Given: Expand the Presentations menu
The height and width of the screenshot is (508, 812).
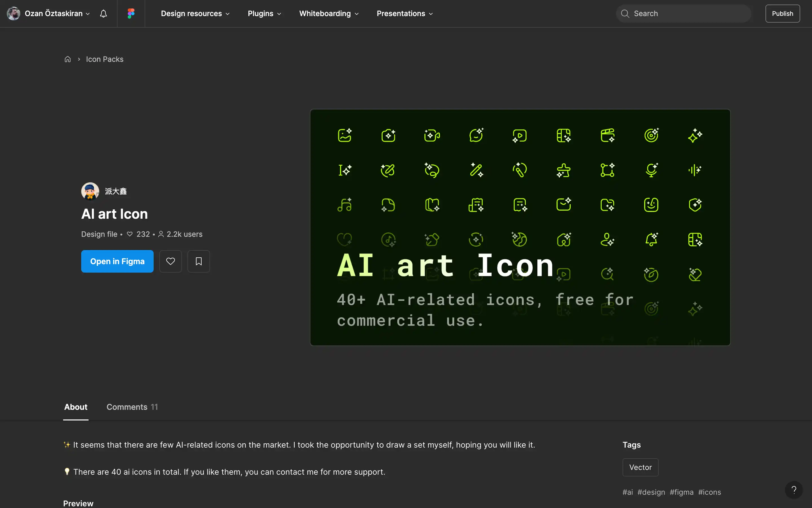Looking at the screenshot, I should pyautogui.click(x=405, y=14).
